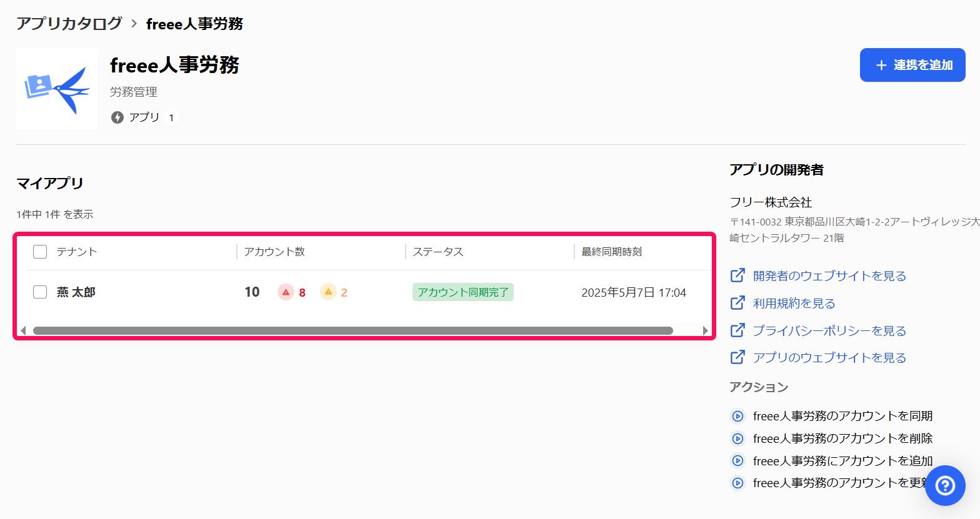
Task: Open the round help question mark button
Action: (x=945, y=485)
